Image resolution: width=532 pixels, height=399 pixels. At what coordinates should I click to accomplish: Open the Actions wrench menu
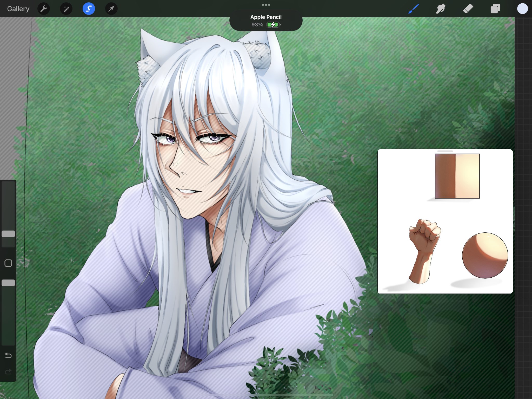coord(44,9)
